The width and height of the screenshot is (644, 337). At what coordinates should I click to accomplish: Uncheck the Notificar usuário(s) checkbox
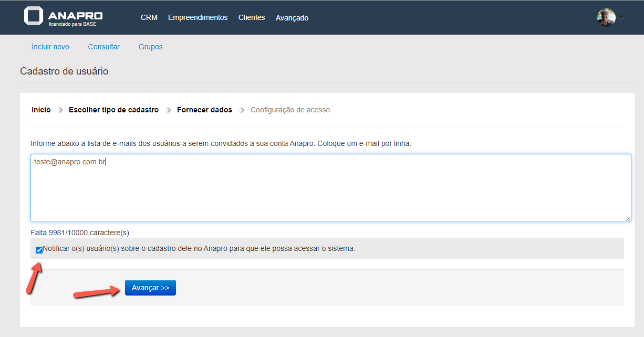(x=39, y=250)
